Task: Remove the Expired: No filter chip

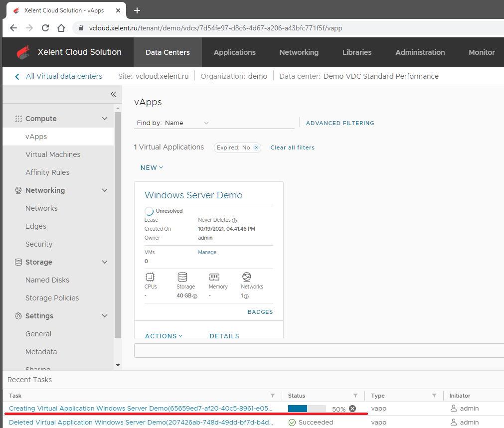Action: pyautogui.click(x=256, y=147)
